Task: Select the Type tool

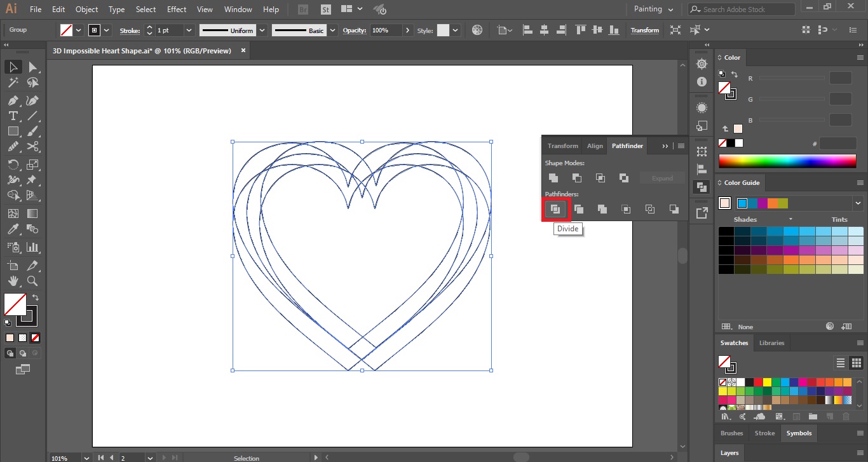Action: tap(13, 116)
